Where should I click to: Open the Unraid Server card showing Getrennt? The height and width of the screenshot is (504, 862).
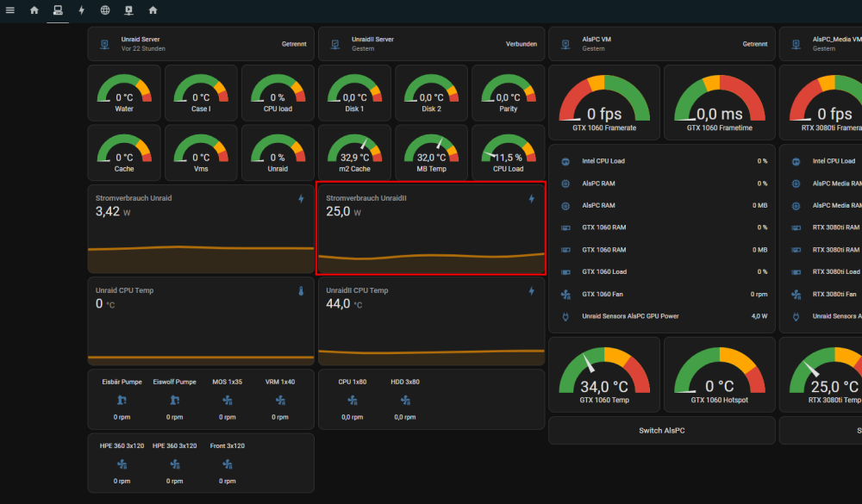coord(201,44)
